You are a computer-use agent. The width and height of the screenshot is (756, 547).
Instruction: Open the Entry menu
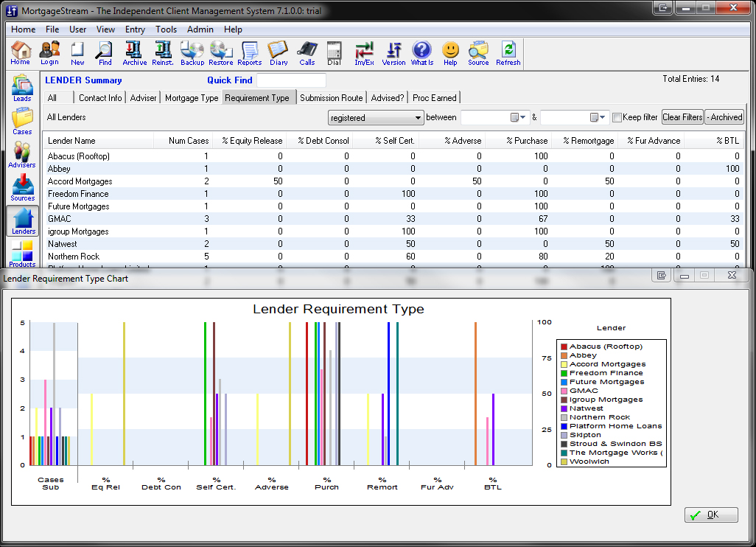pos(135,29)
